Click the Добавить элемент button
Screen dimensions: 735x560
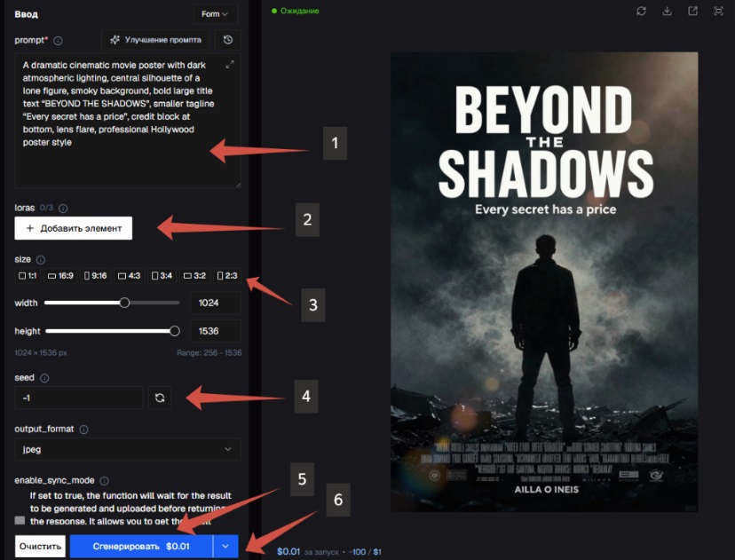click(x=73, y=228)
